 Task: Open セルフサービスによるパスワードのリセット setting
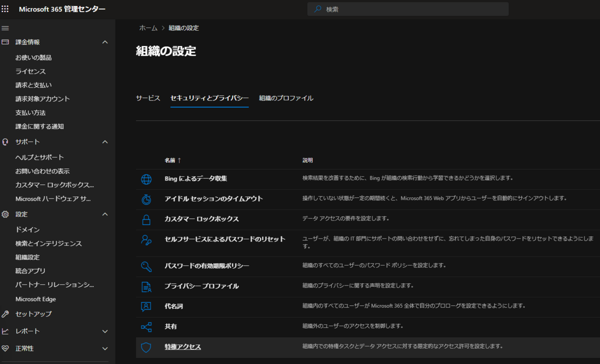[x=225, y=239]
